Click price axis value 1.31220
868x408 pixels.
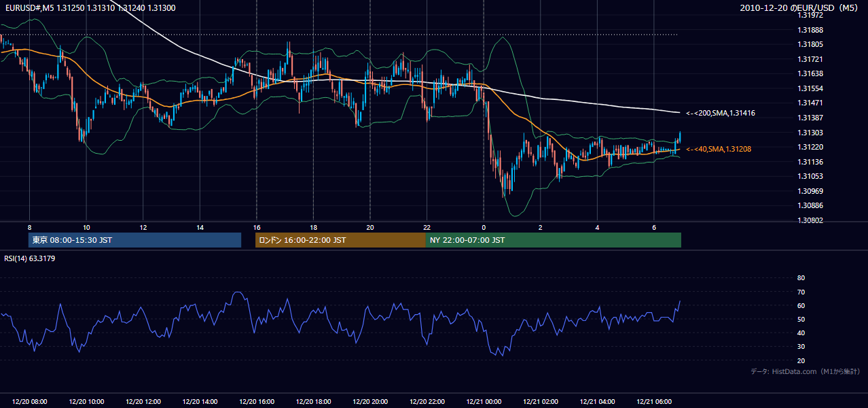810,147
